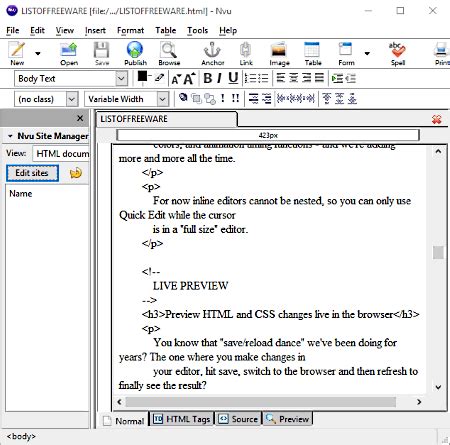Open the Insert menu
The image size is (450, 445).
(x=95, y=30)
